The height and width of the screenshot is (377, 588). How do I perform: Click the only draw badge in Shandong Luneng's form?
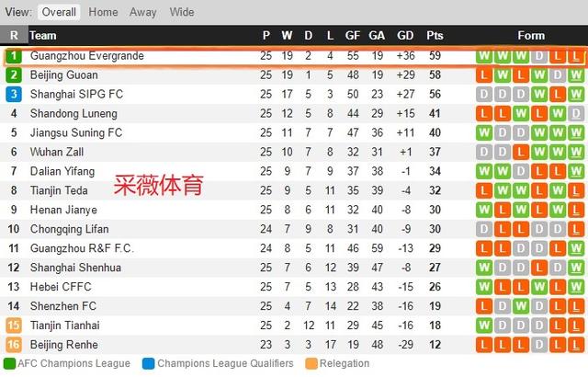coord(576,114)
